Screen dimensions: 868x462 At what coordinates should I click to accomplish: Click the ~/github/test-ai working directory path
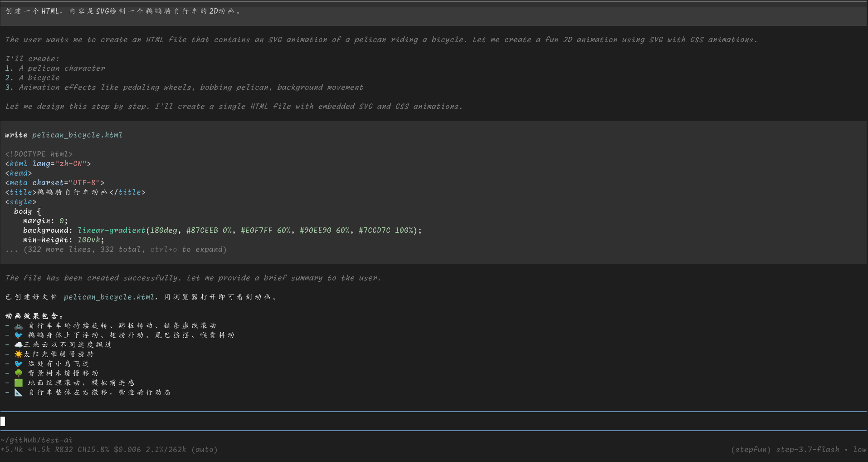click(x=36, y=440)
